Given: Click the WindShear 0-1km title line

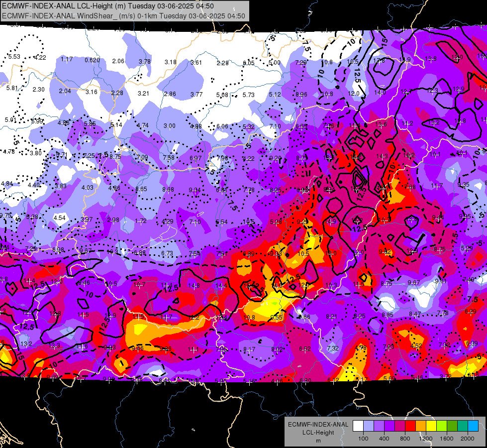Looking at the screenshot, I should pos(123,16).
